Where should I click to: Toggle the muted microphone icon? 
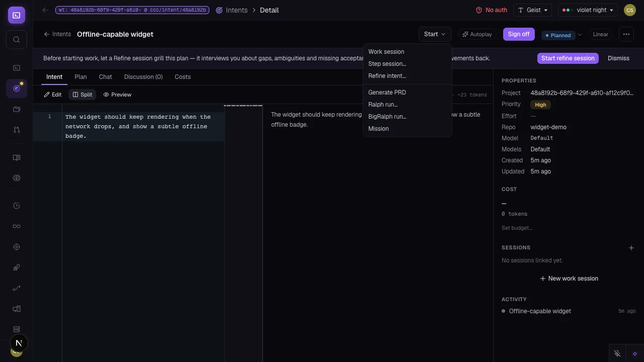[x=617, y=353]
